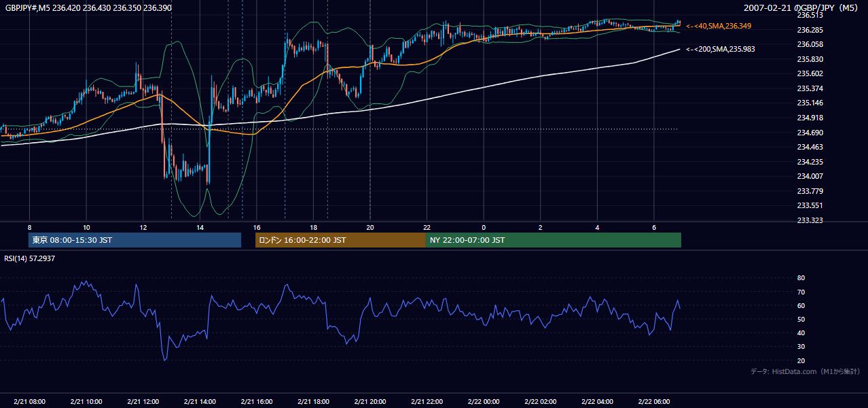Click the 234.007 price axis label

pos(810,176)
